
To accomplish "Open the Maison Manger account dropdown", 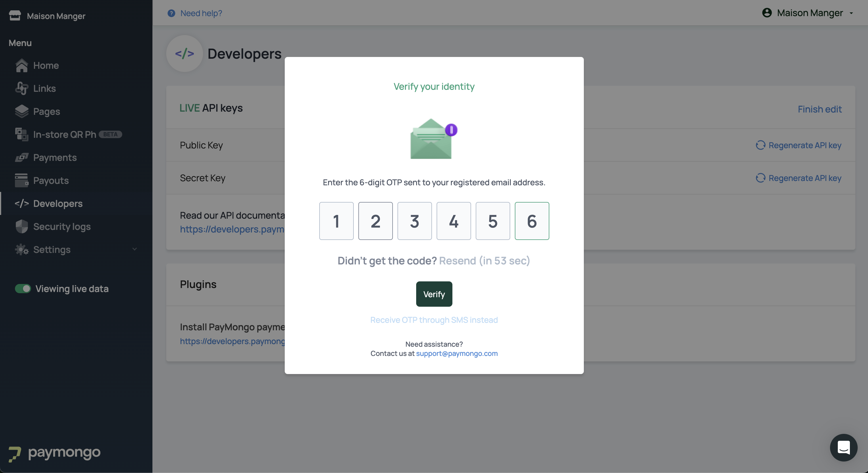I will [808, 13].
